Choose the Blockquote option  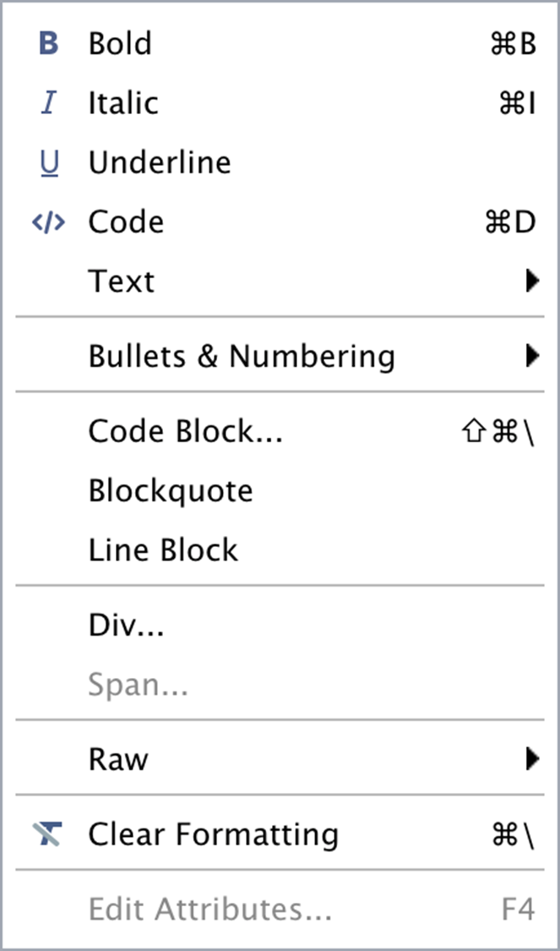pos(171,490)
